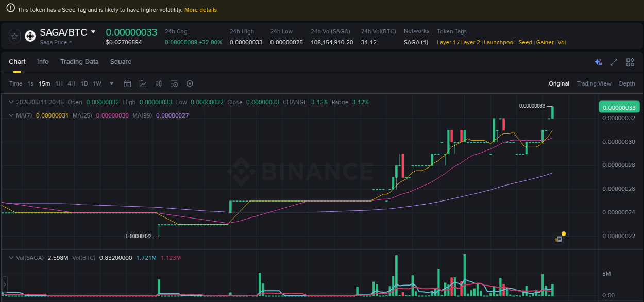Open the Saga Price link
This screenshot has width=644, height=302.
coord(56,42)
